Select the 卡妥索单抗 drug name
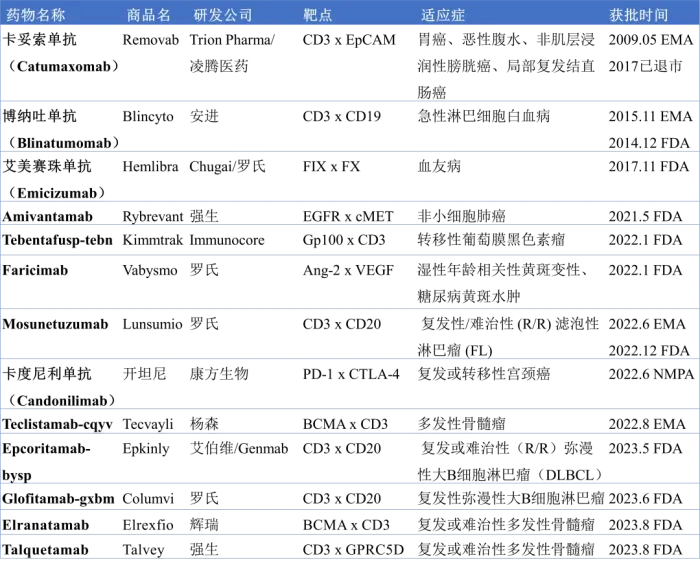 click(39, 40)
